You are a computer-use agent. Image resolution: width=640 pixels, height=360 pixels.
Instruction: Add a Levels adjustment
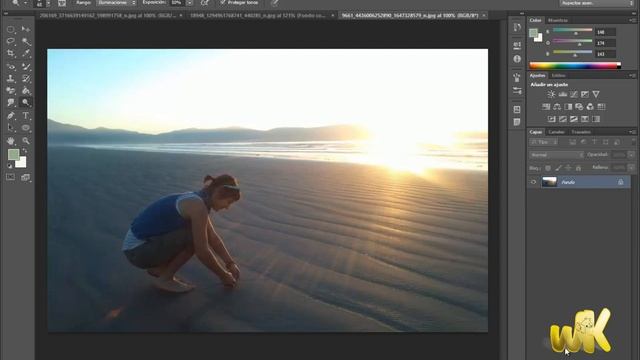(562, 94)
